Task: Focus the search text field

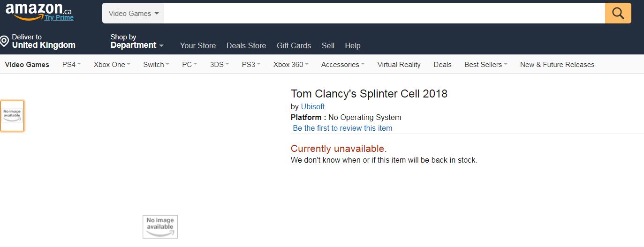Action: 385,13
